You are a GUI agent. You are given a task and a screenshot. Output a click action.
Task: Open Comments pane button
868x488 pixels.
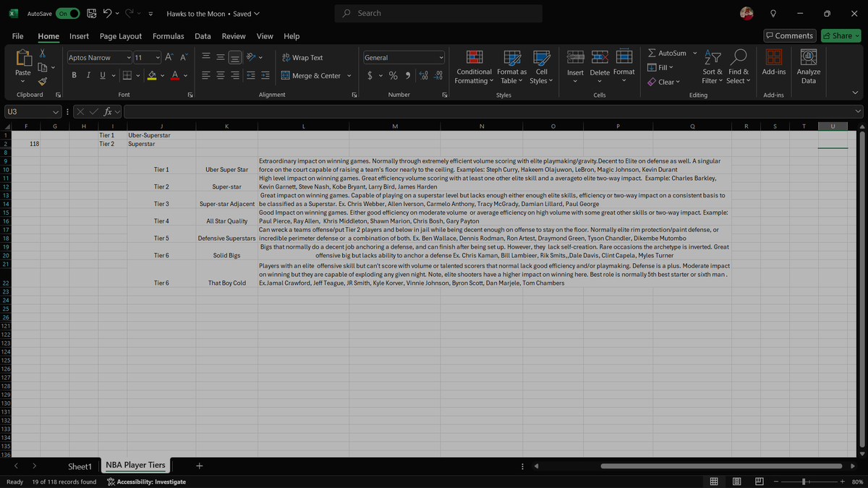[790, 35]
